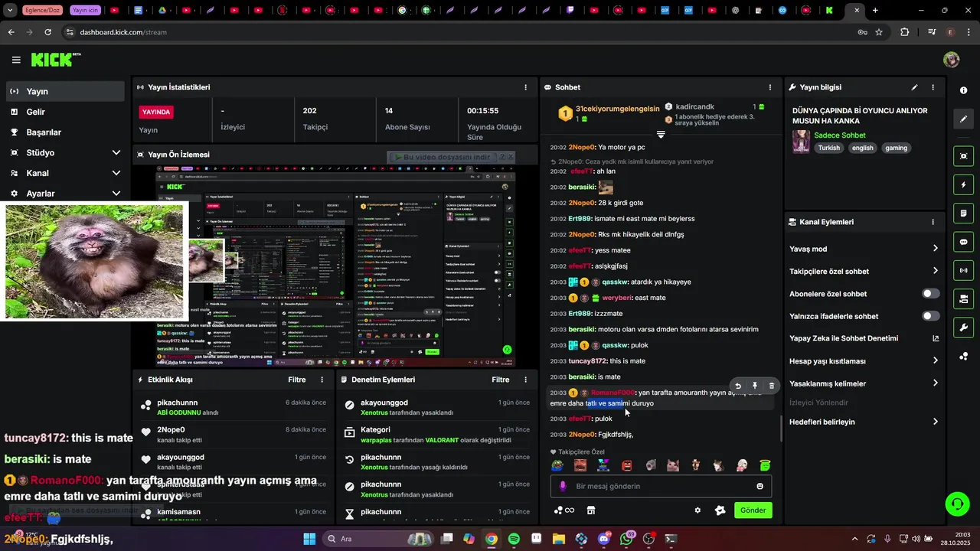980x551 pixels.
Task: Open Yayın İstatistikleri three-dot menu
Action: 525,87
